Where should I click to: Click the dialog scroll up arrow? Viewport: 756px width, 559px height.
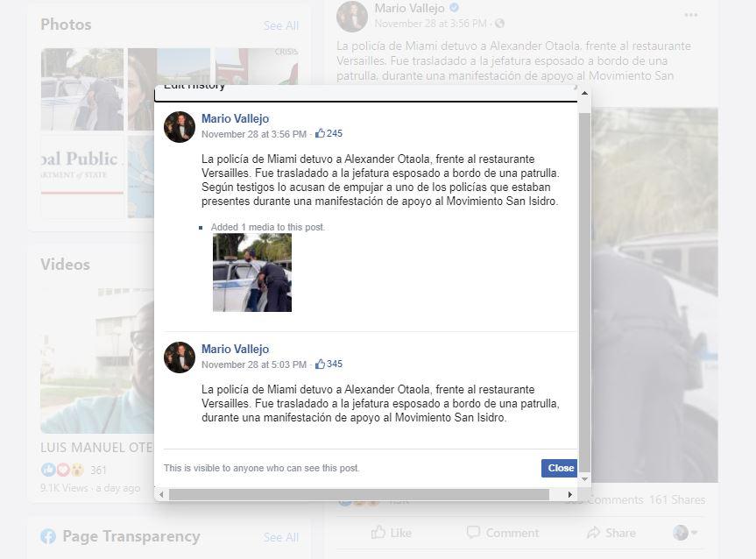pos(584,93)
